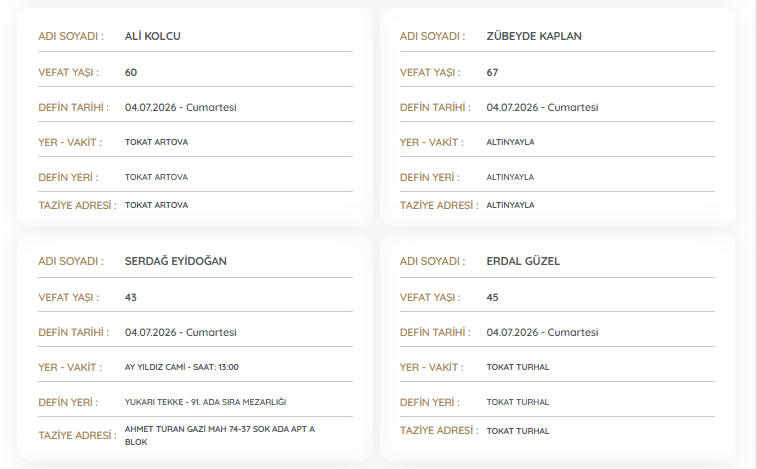Click TOKAT ARTOVA in Ali Kolcu's YER - VAKİT row

pyautogui.click(x=156, y=142)
